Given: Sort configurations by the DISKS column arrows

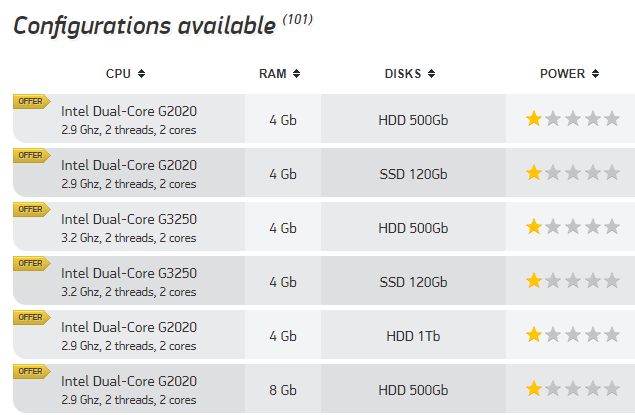Looking at the screenshot, I should [431, 74].
